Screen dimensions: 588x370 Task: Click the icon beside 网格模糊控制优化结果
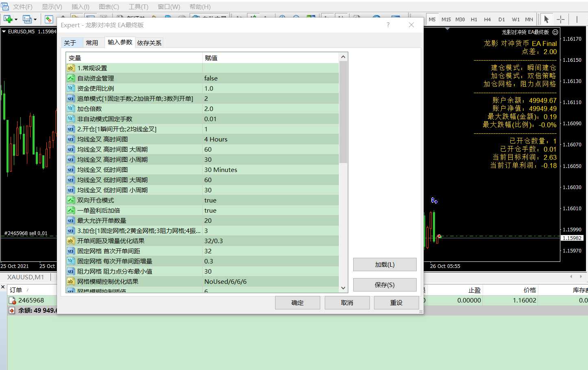tap(71, 281)
